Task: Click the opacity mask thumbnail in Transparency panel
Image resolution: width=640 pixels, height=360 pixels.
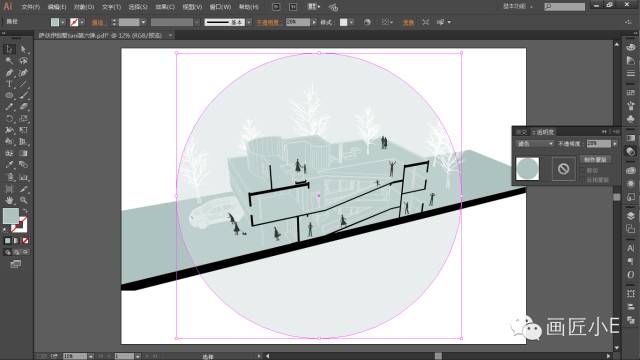Action: coord(563,169)
